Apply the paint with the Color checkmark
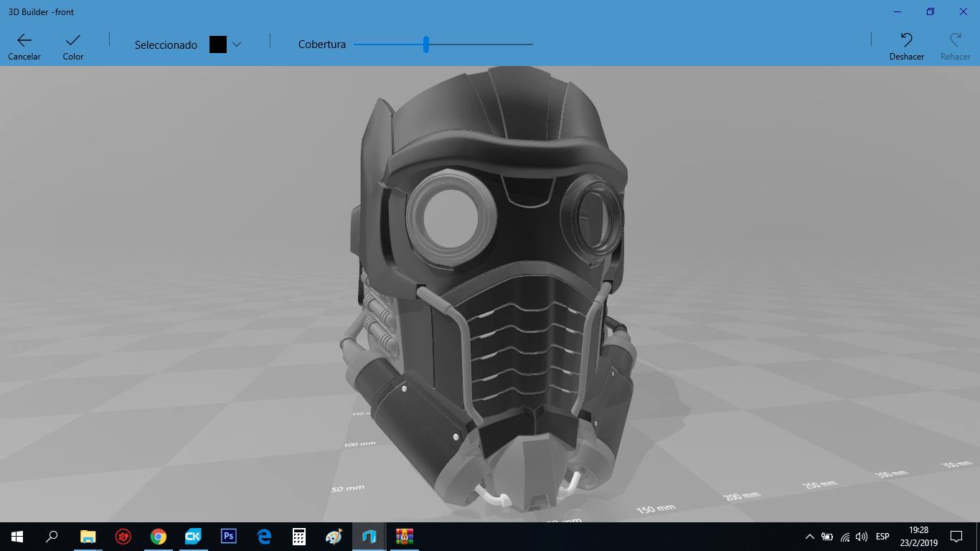 73,46
